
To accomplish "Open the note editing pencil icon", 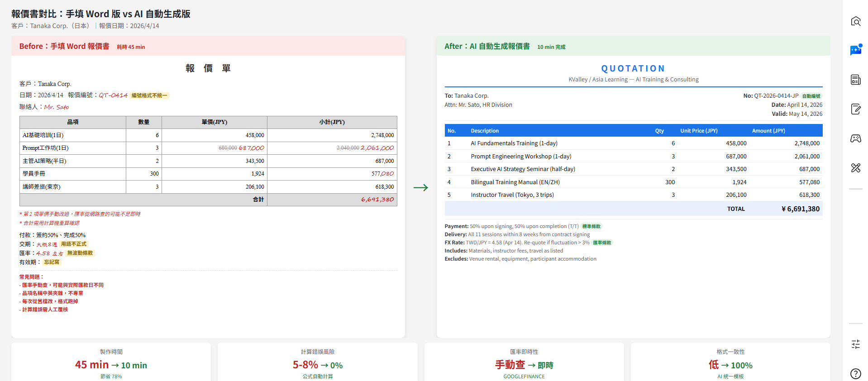I will pos(855,109).
